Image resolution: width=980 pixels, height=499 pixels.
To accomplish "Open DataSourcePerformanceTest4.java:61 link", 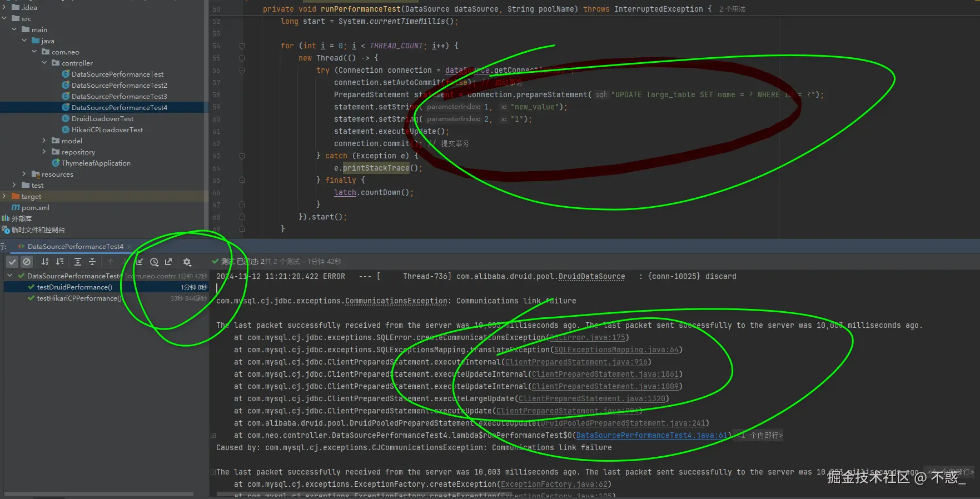I will pos(652,435).
